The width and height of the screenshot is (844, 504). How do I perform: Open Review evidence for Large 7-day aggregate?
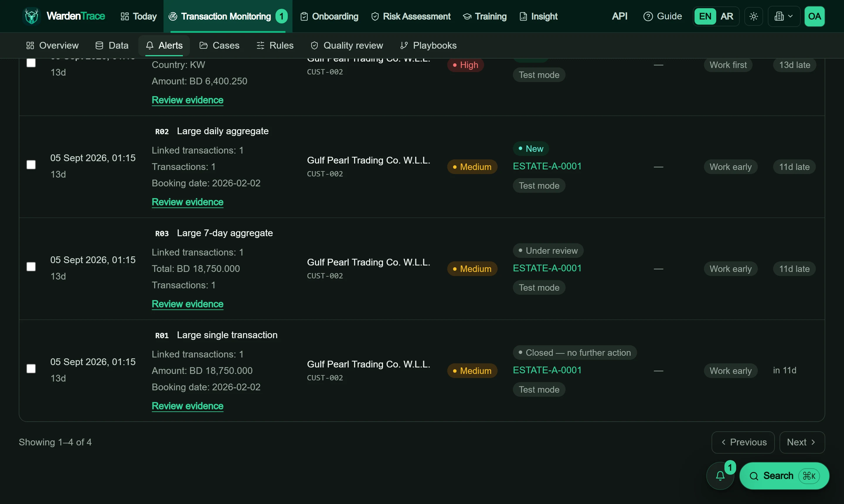[x=188, y=304]
